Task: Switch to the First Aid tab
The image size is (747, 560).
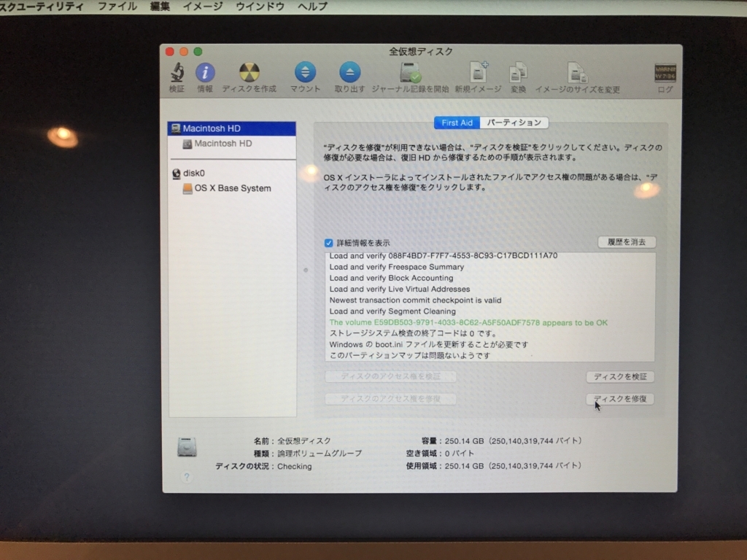Action: 457,122
